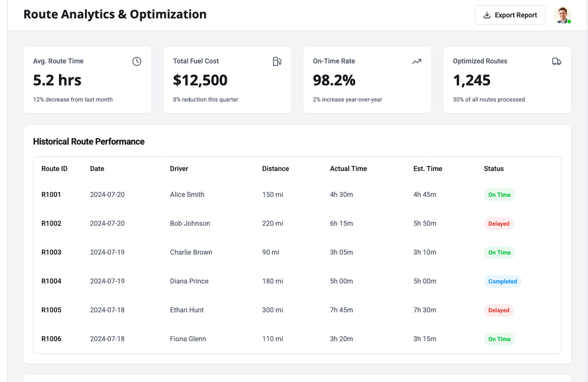Click driver name Charlie Brown
This screenshot has width=588, height=382.
point(191,252)
